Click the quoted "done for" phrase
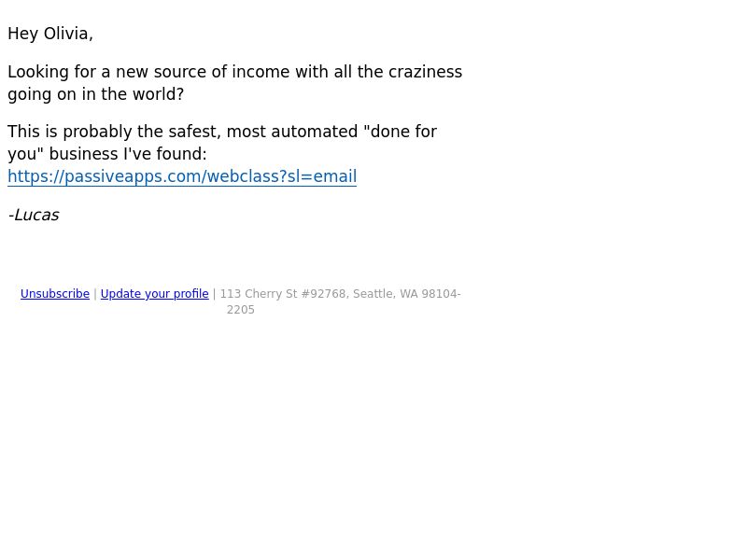The height and width of the screenshot is (560, 747). [x=400, y=132]
